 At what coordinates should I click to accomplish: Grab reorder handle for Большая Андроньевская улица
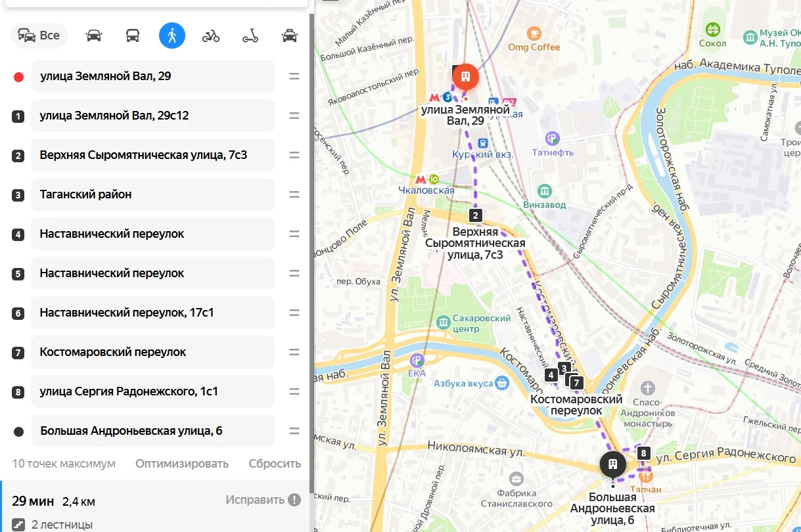[x=294, y=431]
